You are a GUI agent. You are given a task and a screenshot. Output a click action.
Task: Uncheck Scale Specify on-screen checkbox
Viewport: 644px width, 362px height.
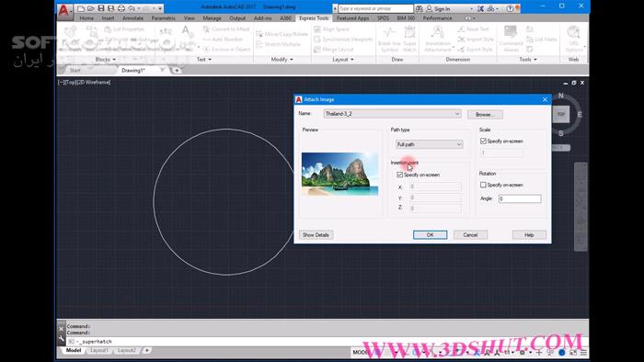[x=483, y=141]
